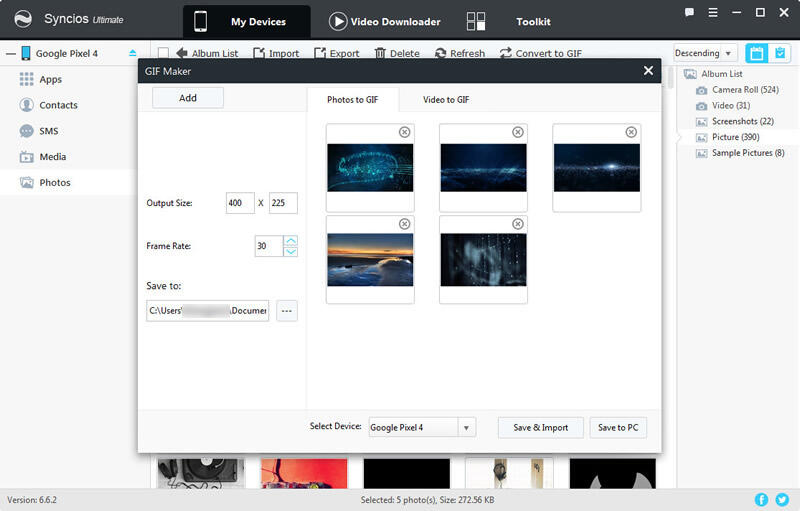Image resolution: width=800 pixels, height=511 pixels.
Task: Open the Select Device dropdown
Action: 422,427
